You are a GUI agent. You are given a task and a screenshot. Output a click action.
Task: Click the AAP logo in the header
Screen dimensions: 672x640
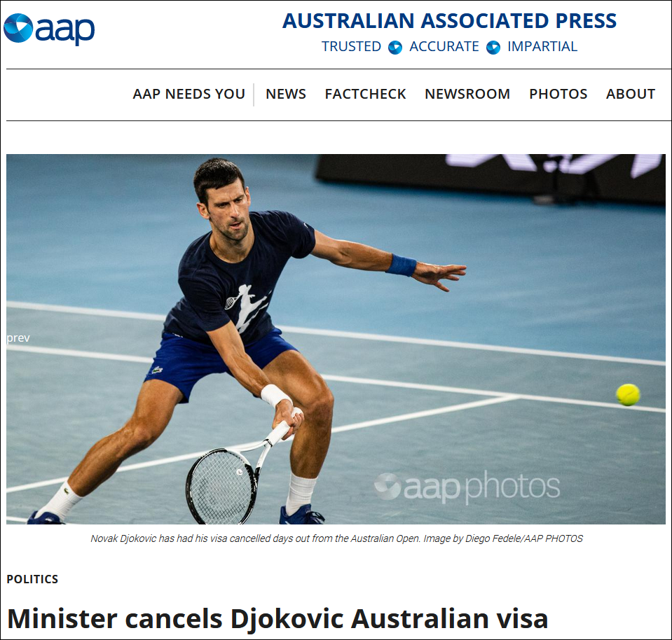point(49,29)
